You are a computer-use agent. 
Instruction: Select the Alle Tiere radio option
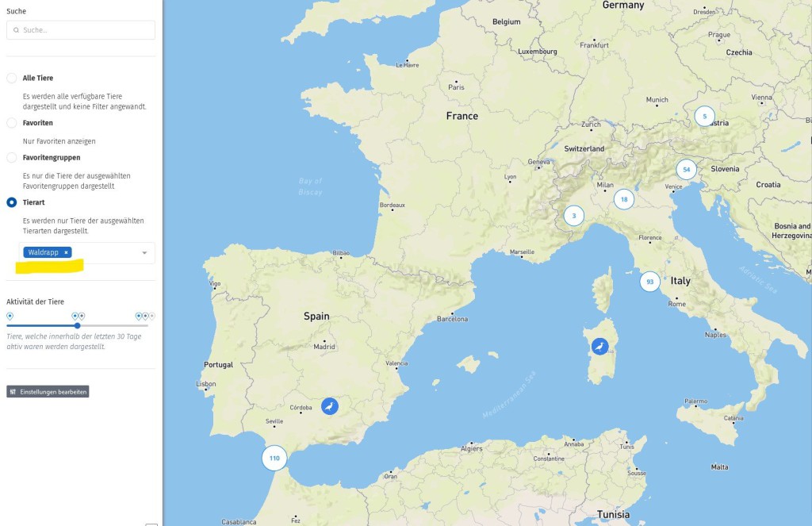(12, 78)
